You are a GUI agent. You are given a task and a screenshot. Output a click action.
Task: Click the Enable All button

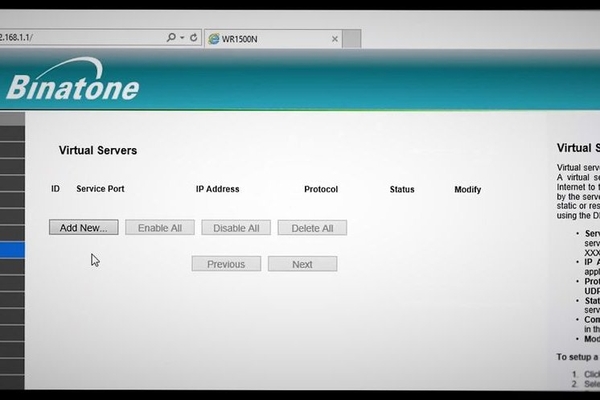[x=160, y=228]
